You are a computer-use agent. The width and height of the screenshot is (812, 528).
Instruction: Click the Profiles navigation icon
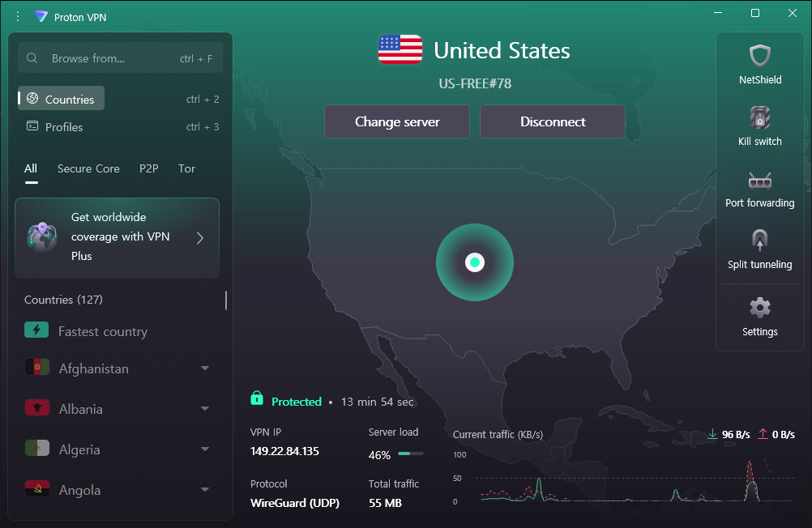32,126
